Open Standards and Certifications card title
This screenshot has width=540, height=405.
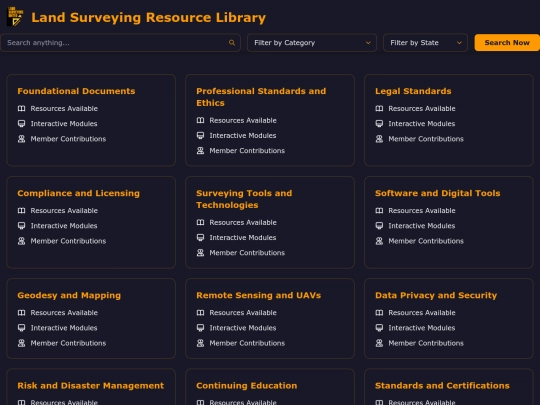[442, 386]
